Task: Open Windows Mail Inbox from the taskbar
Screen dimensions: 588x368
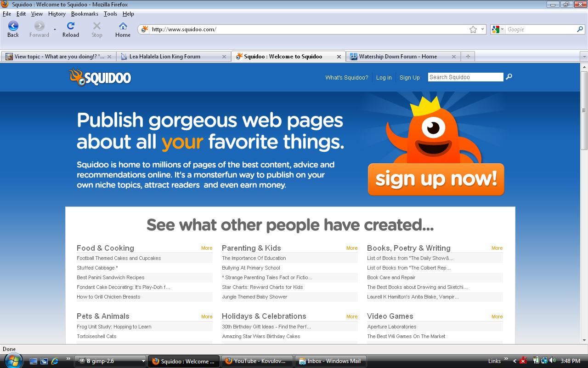Action: pos(330,361)
